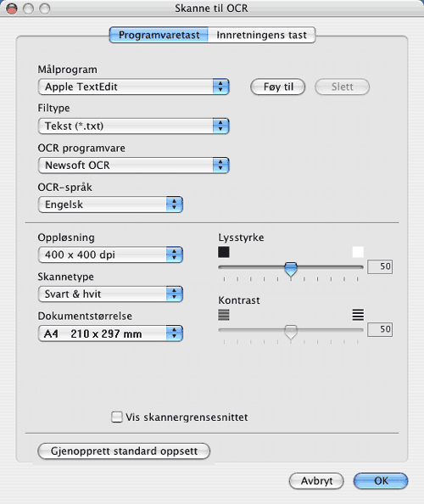
Task: Confirm with the OK button
Action: 381,481
